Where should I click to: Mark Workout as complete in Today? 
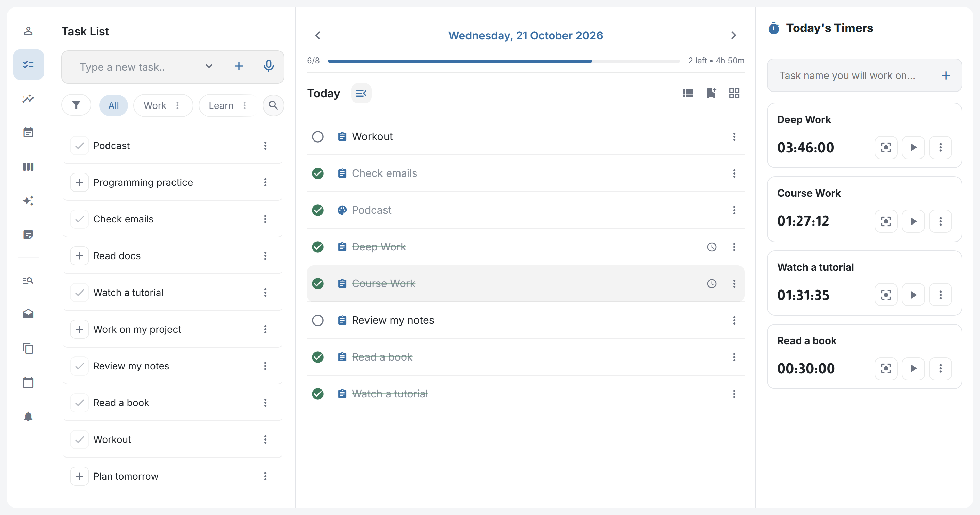(318, 136)
